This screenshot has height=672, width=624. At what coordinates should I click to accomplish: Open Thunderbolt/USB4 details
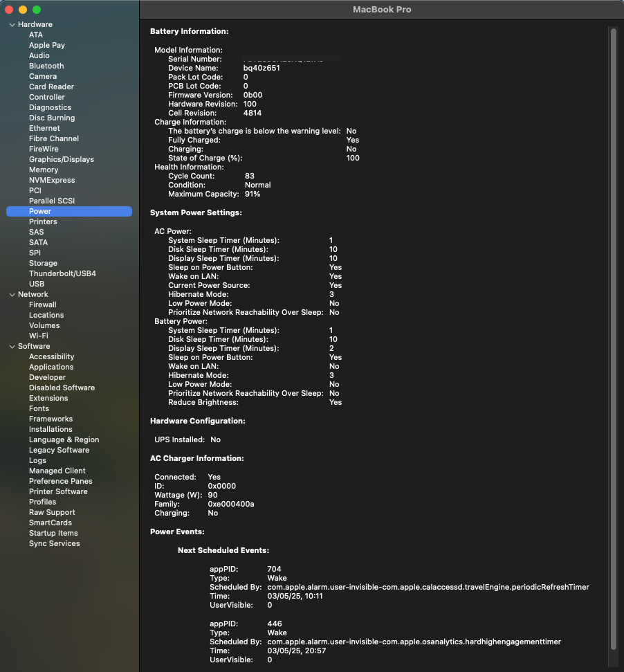tap(62, 273)
